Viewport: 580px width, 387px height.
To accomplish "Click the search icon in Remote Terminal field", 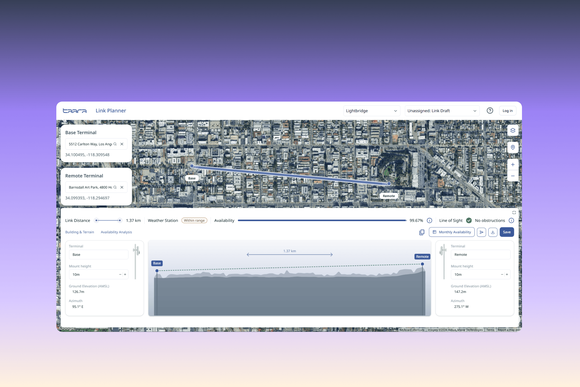I will 115,187.
